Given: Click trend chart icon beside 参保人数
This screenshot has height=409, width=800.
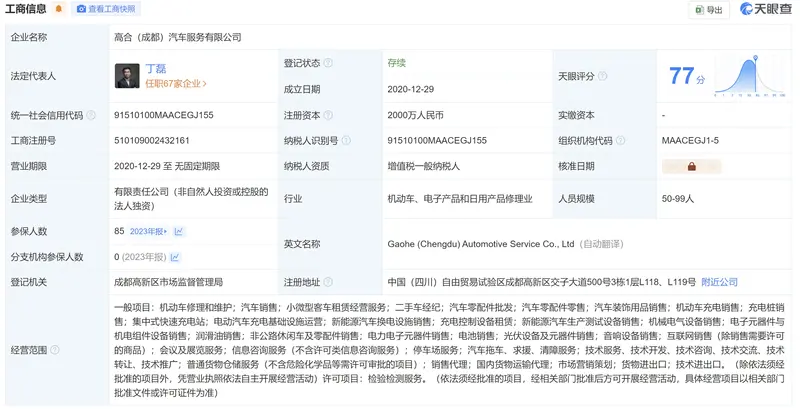Looking at the screenshot, I should (x=179, y=232).
